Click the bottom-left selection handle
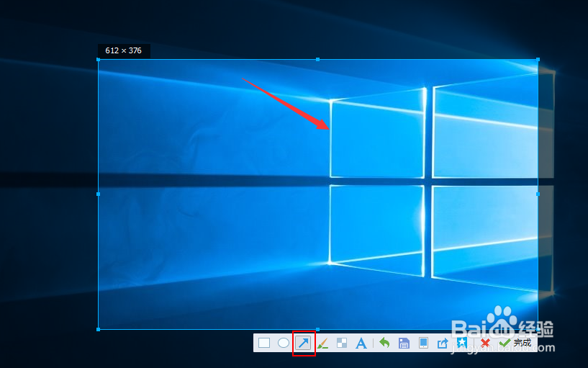588x368 pixels. [x=99, y=329]
